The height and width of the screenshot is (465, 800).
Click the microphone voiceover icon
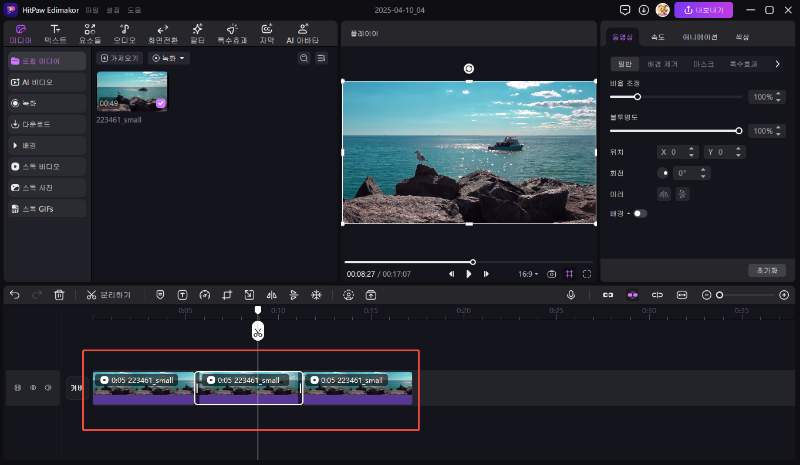click(x=570, y=295)
